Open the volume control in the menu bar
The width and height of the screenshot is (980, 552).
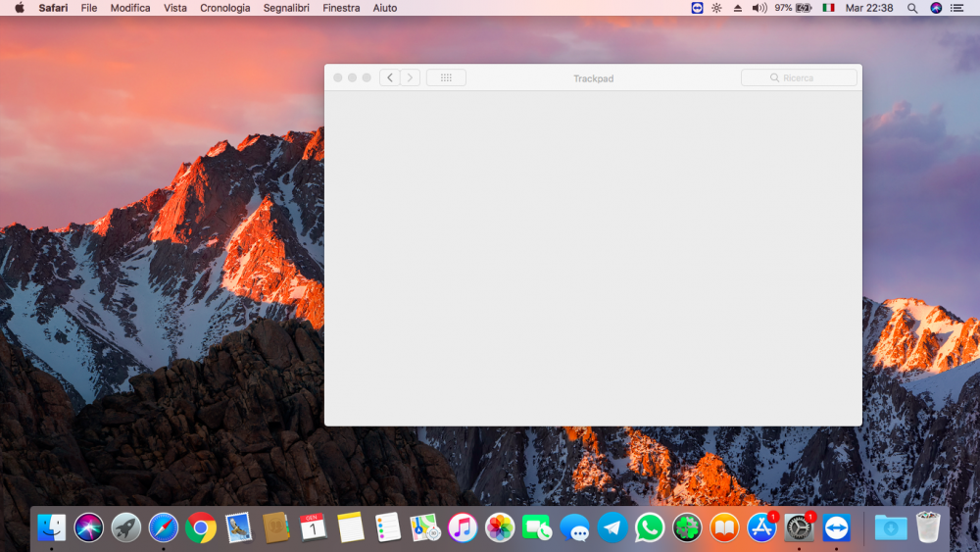click(x=759, y=8)
